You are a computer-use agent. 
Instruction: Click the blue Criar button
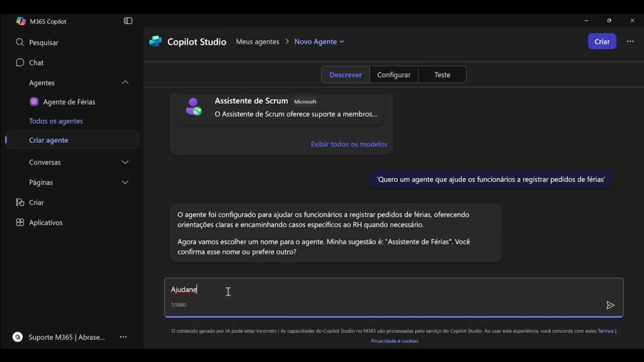click(x=602, y=41)
